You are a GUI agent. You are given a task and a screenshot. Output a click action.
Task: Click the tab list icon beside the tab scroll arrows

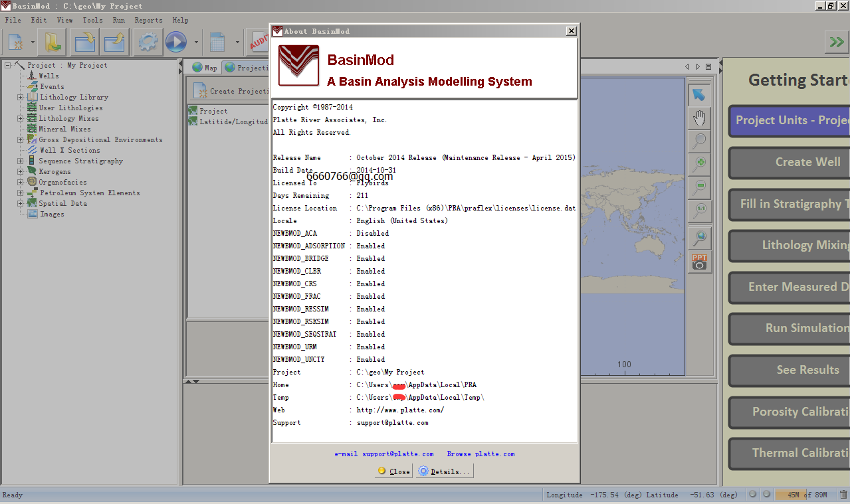click(708, 67)
